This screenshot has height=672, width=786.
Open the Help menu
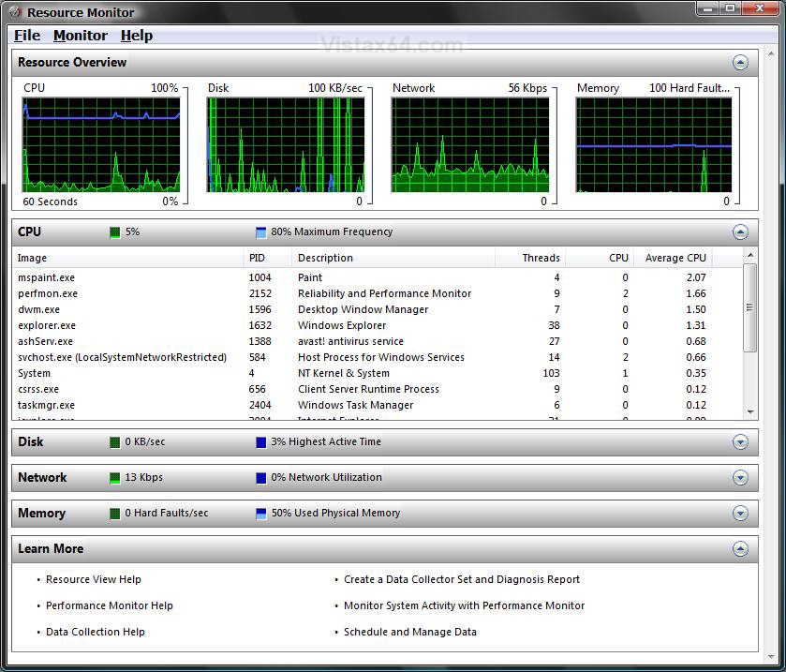[137, 36]
